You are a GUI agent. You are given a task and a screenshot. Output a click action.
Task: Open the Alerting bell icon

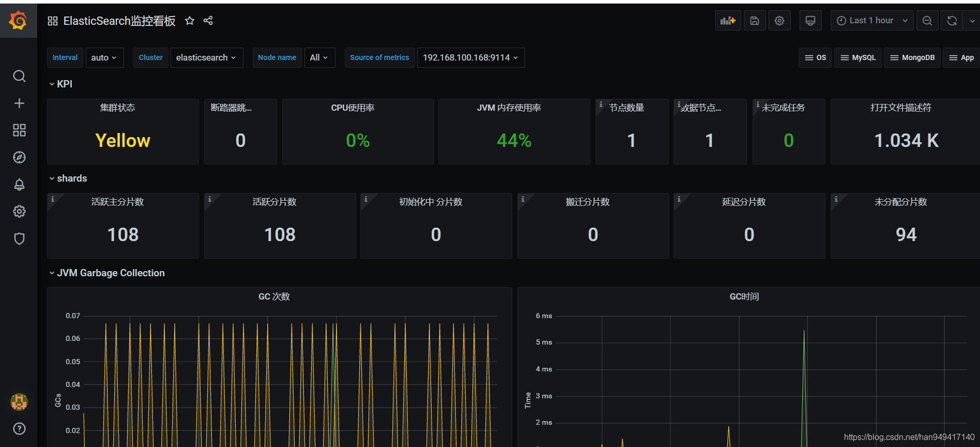19,185
